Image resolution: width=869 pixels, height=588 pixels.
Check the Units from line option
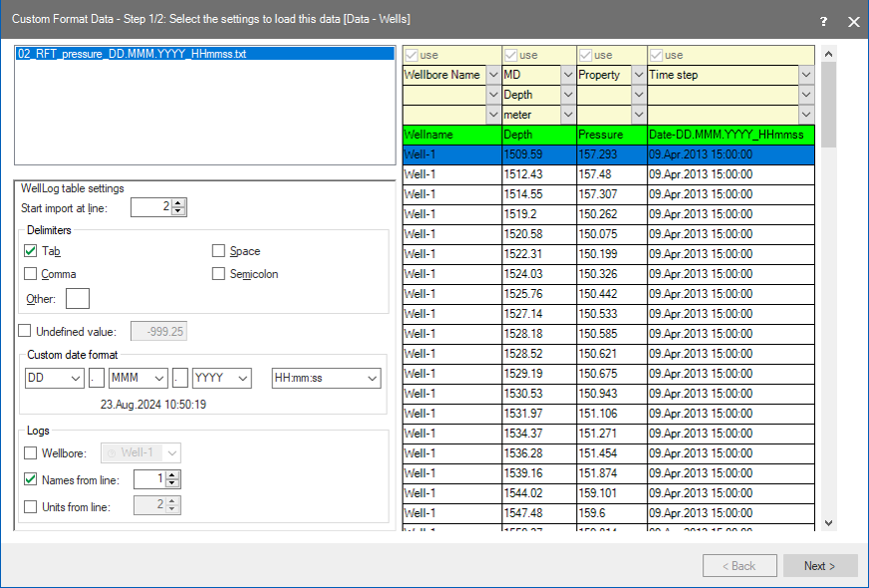click(31, 506)
